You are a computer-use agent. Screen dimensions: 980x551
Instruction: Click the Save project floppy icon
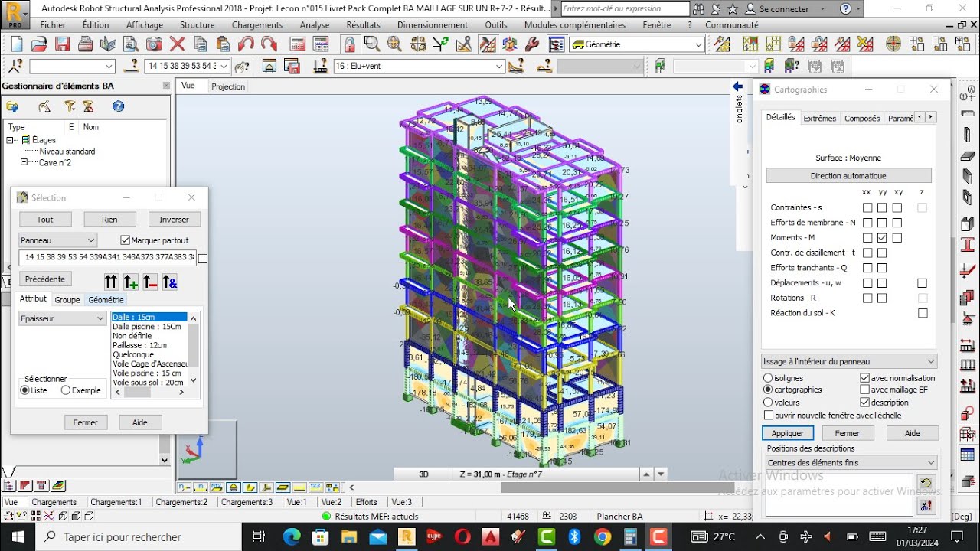click(x=63, y=44)
